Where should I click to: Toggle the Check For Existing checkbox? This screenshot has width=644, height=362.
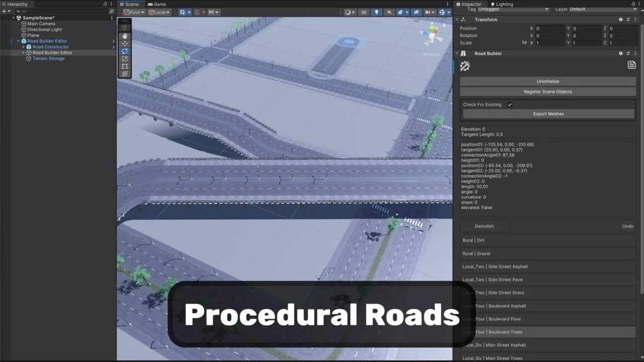click(x=510, y=105)
